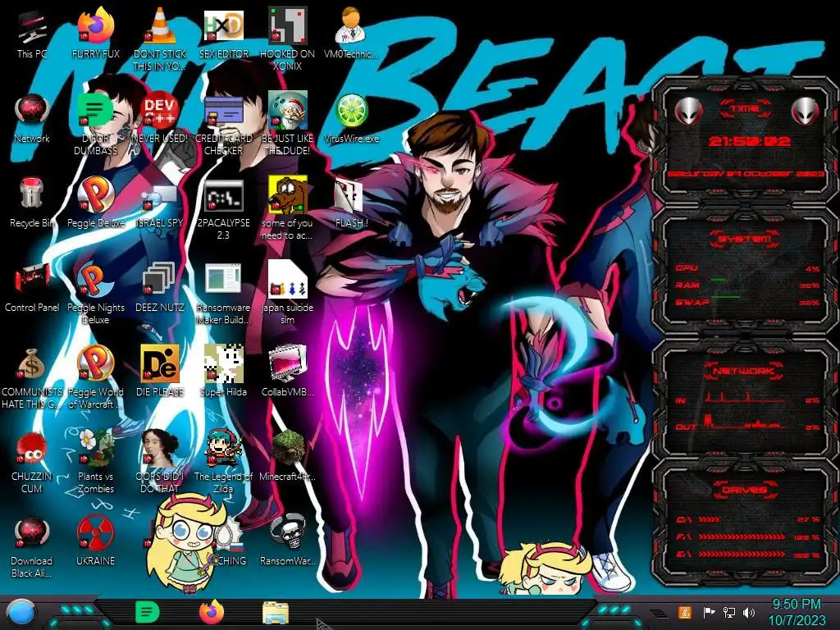Open the CollabVMB monitor icon
The width and height of the screenshot is (840, 630).
click(287, 372)
